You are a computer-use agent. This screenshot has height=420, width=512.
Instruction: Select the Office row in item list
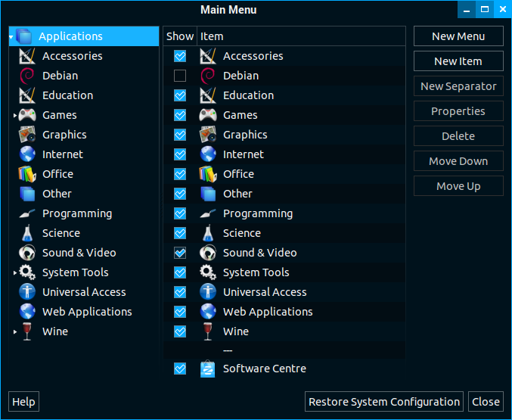[x=238, y=174]
